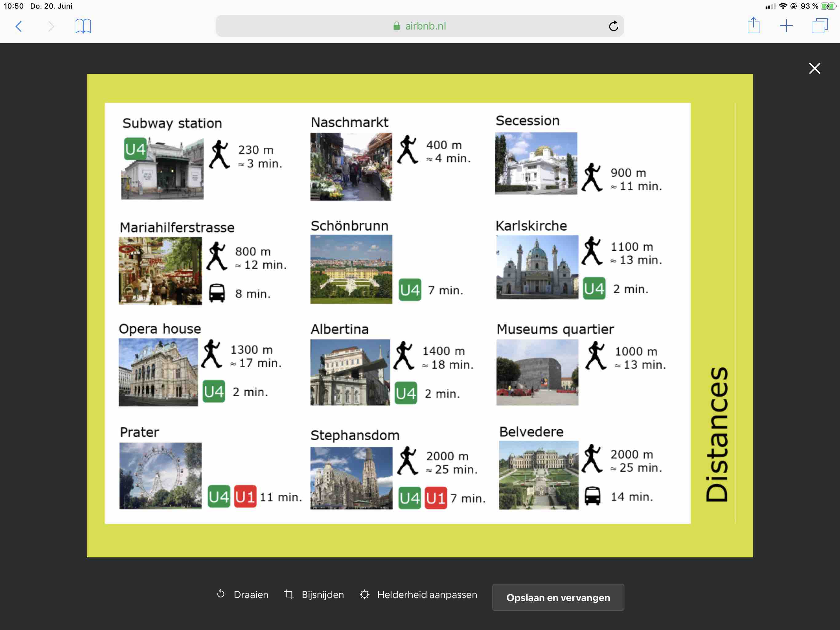Show all open tabs overview
The image size is (840, 630).
(x=819, y=26)
